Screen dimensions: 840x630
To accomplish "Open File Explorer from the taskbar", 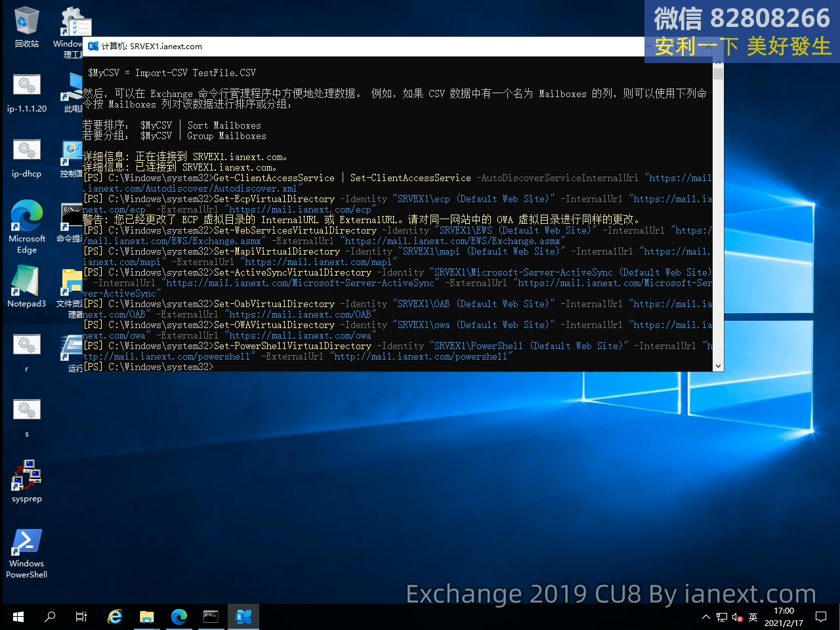I will [147, 617].
